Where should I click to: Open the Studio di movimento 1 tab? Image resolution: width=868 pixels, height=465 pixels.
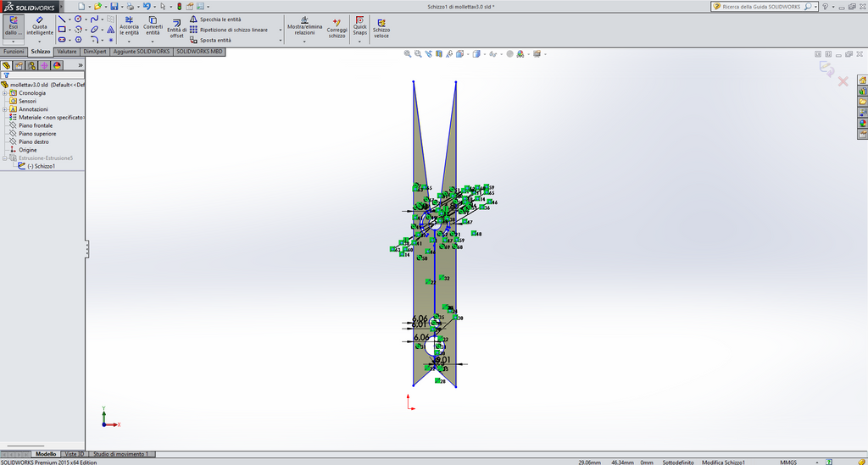pyautogui.click(x=120, y=454)
